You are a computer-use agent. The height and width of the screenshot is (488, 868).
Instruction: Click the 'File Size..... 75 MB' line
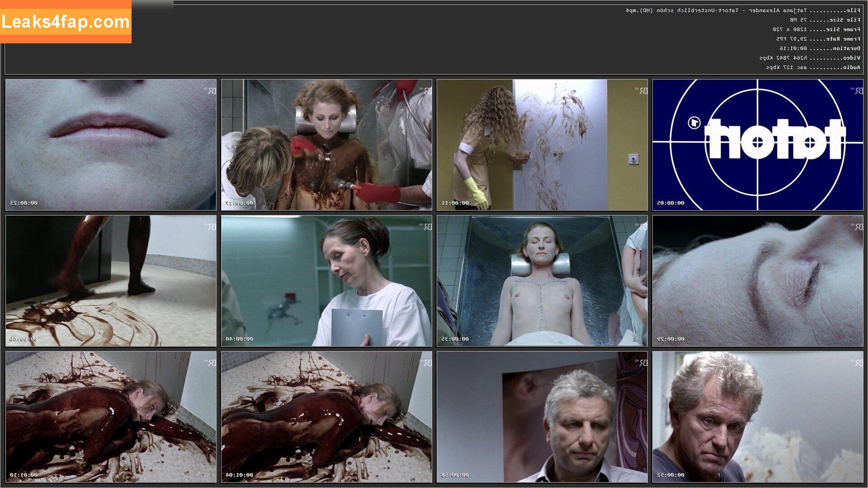(x=825, y=20)
